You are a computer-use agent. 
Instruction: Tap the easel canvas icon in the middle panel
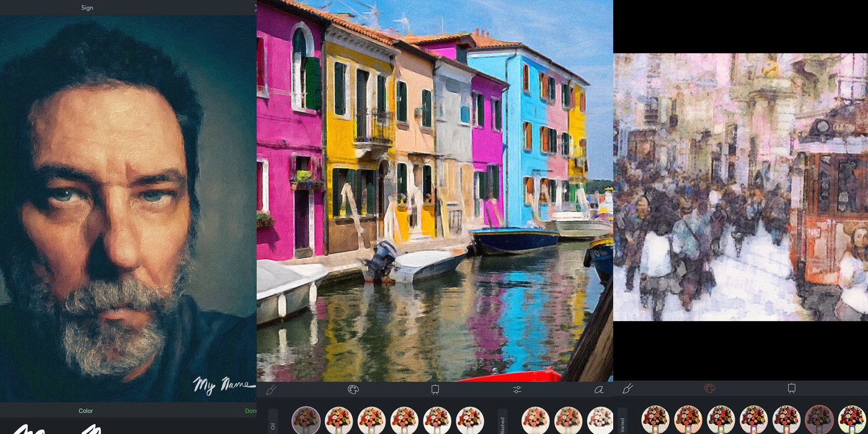pyautogui.click(x=435, y=389)
